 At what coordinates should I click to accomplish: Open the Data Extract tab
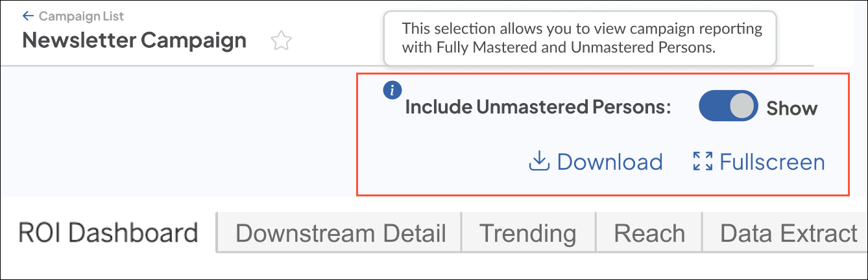coord(789,233)
